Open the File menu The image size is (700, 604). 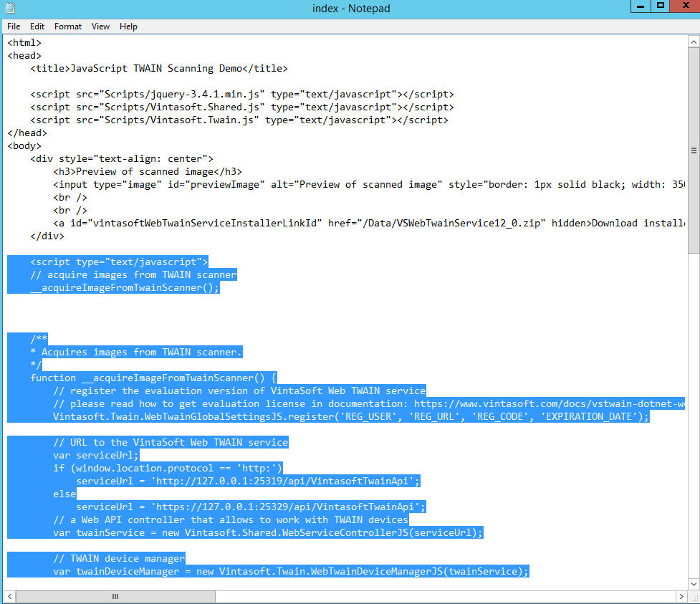[14, 27]
